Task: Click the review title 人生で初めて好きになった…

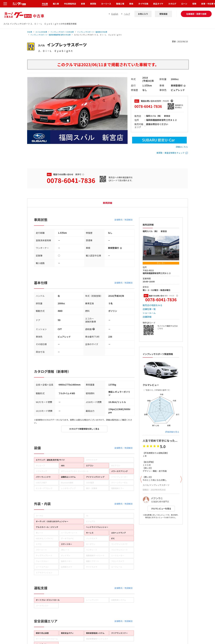Action: point(160,441)
